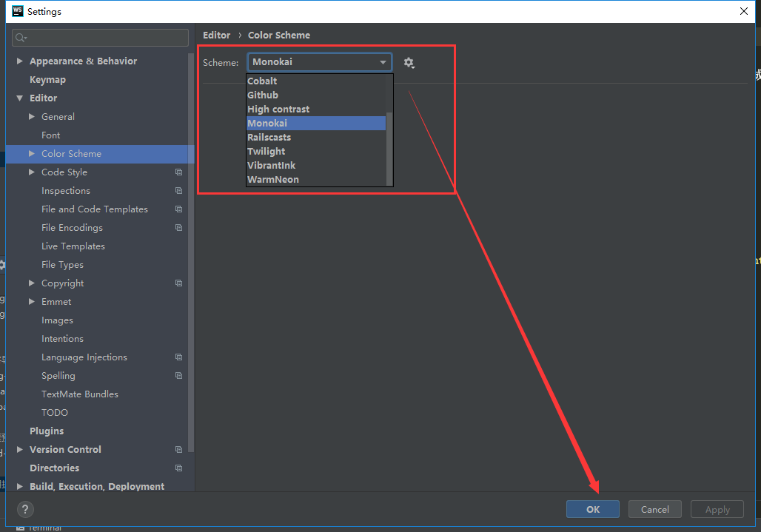Pick Twilight color scheme
Screen dimensions: 761x532
tap(316, 151)
